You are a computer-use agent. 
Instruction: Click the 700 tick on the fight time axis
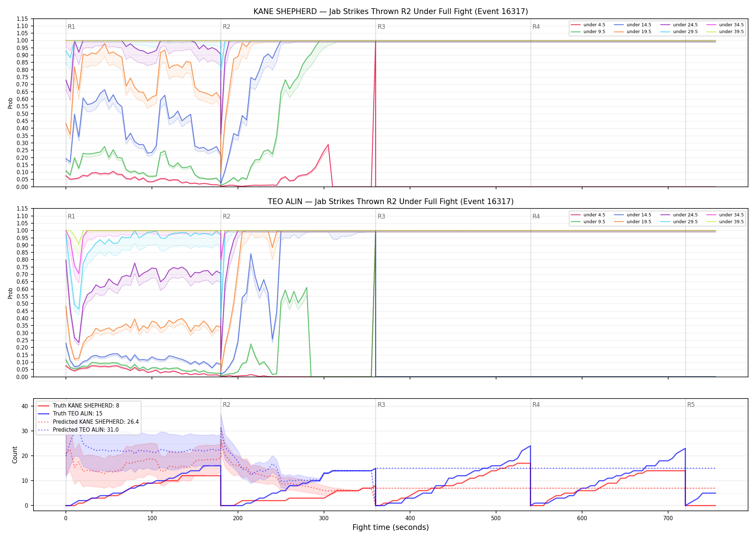pyautogui.click(x=668, y=518)
